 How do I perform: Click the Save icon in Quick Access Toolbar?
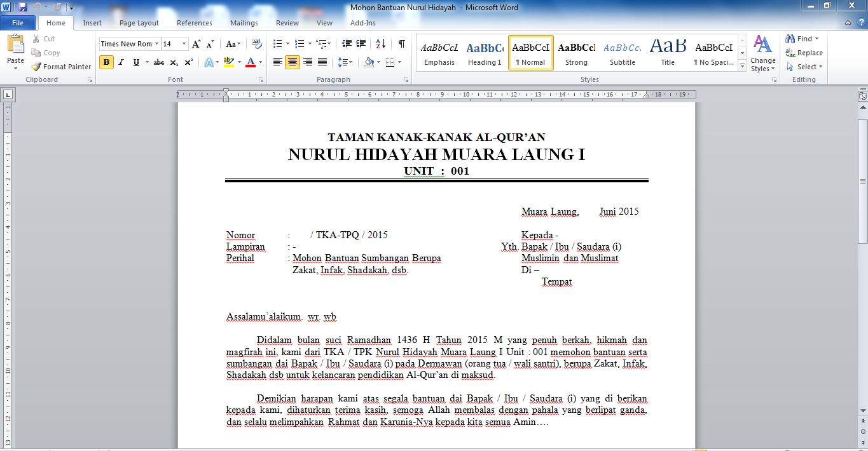coord(23,7)
